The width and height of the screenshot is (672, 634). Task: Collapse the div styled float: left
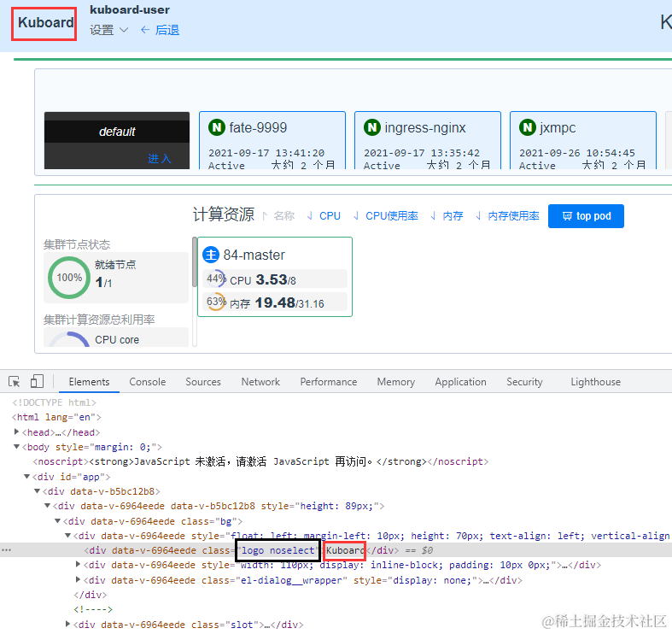pos(67,536)
